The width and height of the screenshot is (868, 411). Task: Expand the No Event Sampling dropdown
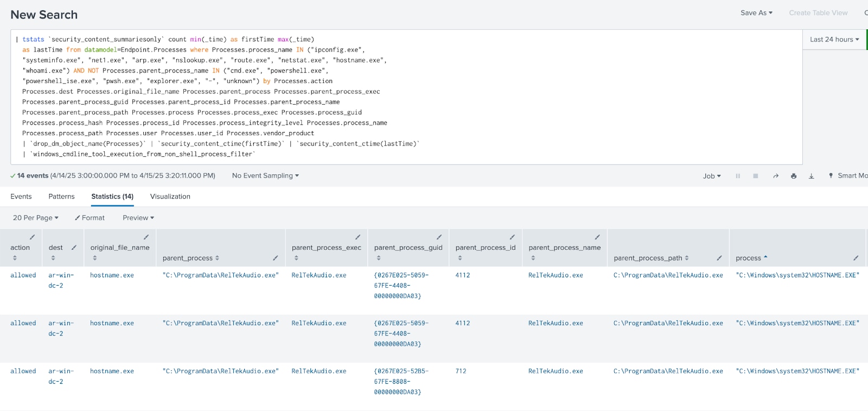click(x=265, y=175)
